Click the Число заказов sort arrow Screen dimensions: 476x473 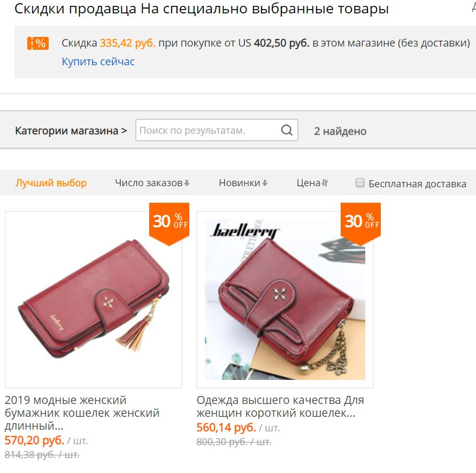click(x=187, y=183)
